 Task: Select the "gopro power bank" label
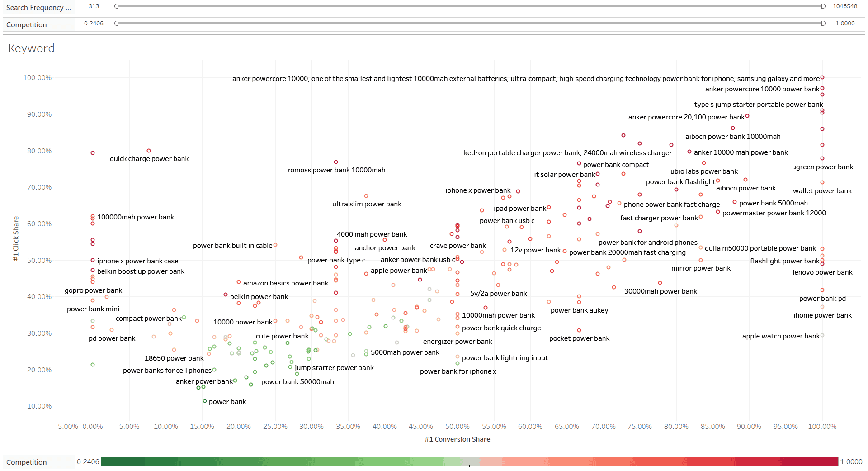[x=94, y=290]
